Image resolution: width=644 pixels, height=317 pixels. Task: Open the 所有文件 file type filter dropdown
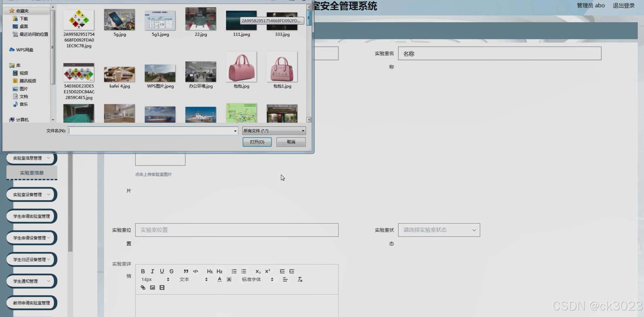274,131
